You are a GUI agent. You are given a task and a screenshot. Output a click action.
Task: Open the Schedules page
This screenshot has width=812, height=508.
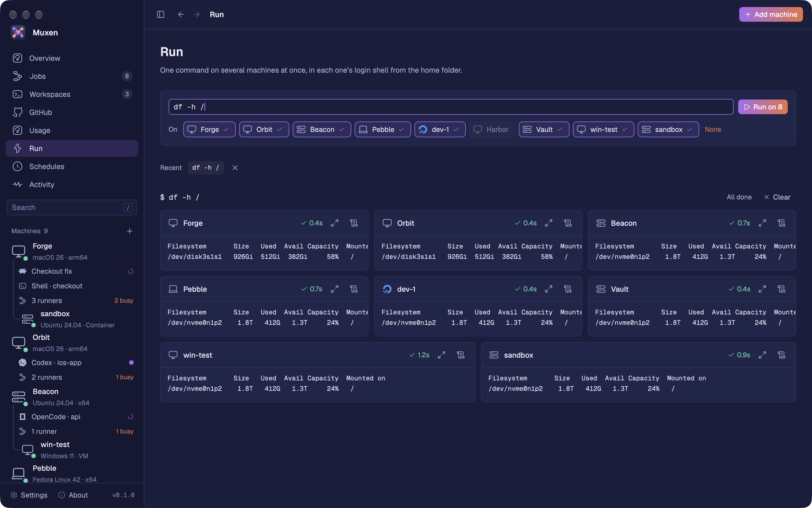(72, 166)
